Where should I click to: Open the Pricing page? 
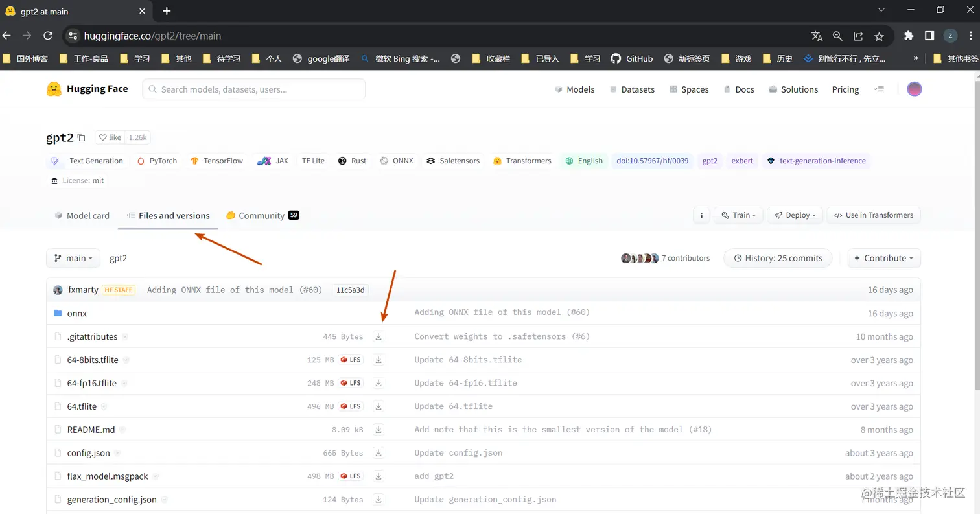845,89
